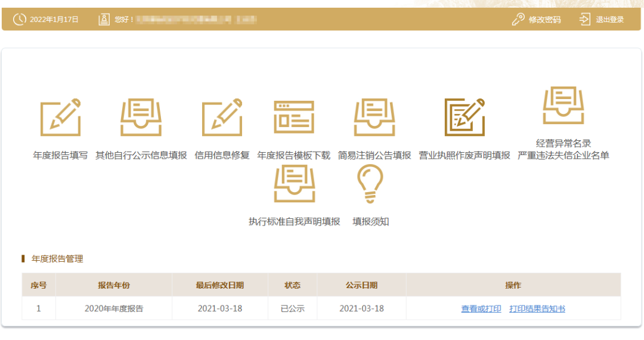The image size is (644, 340).
Task: Click the 执行标准自我声明填报 icon
Action: (294, 184)
